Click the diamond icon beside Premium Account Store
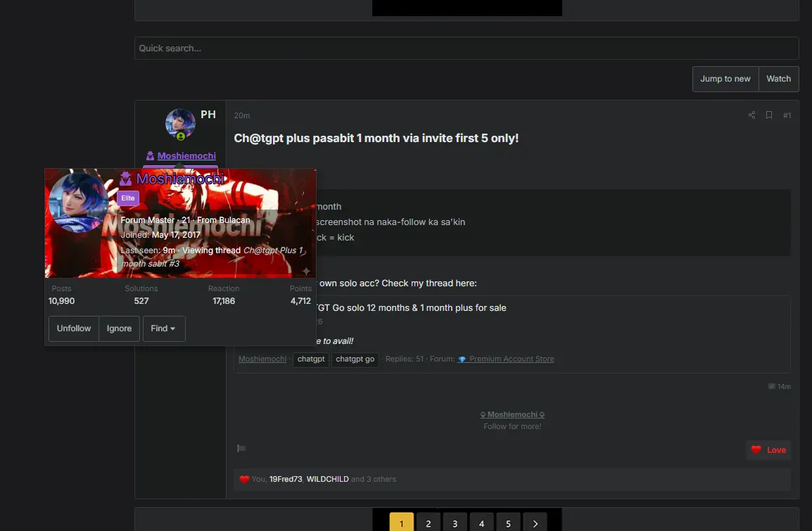Screen dimensions: 812x531 pyautogui.click(x=462, y=359)
